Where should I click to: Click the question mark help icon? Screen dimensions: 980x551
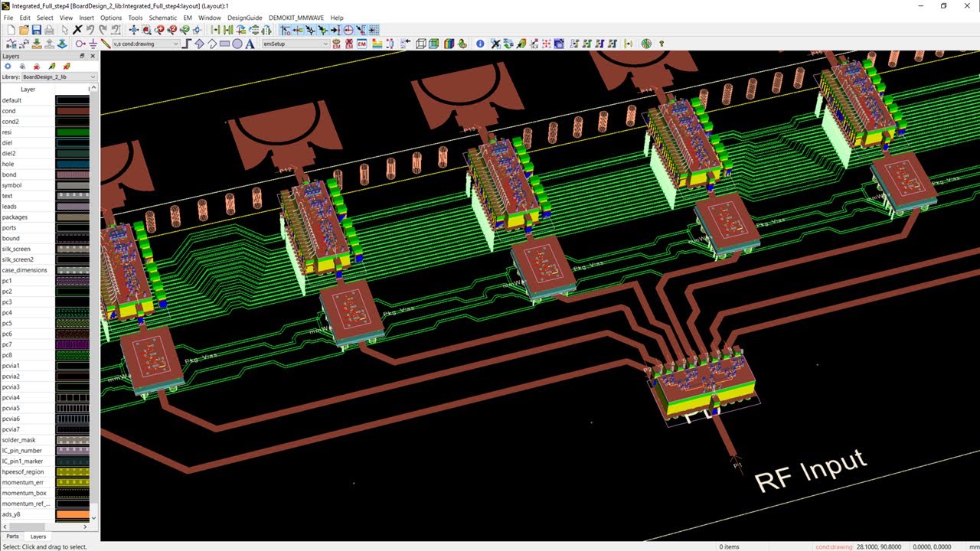click(x=661, y=44)
